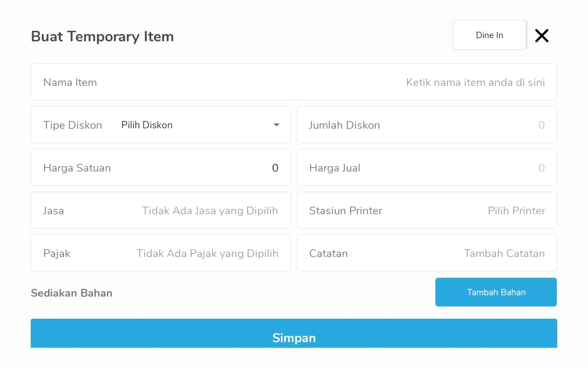
Task: Click the 'Tambah Catatan' placeholder text
Action: pyautogui.click(x=504, y=253)
